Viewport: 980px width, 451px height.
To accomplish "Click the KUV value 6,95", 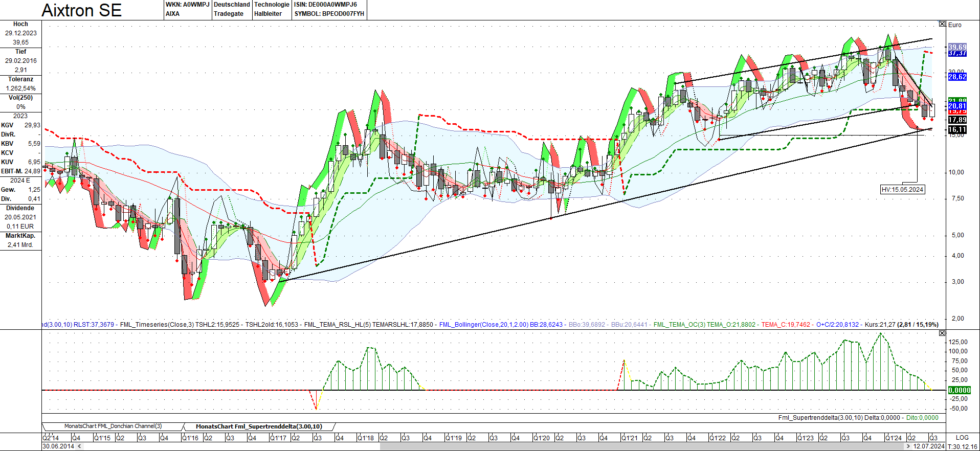I will pos(34,162).
